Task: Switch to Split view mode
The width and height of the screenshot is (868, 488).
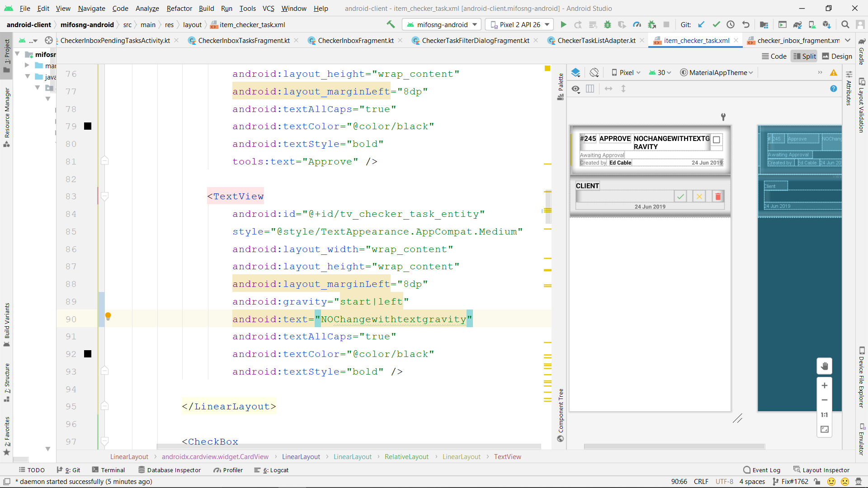Action: (804, 56)
